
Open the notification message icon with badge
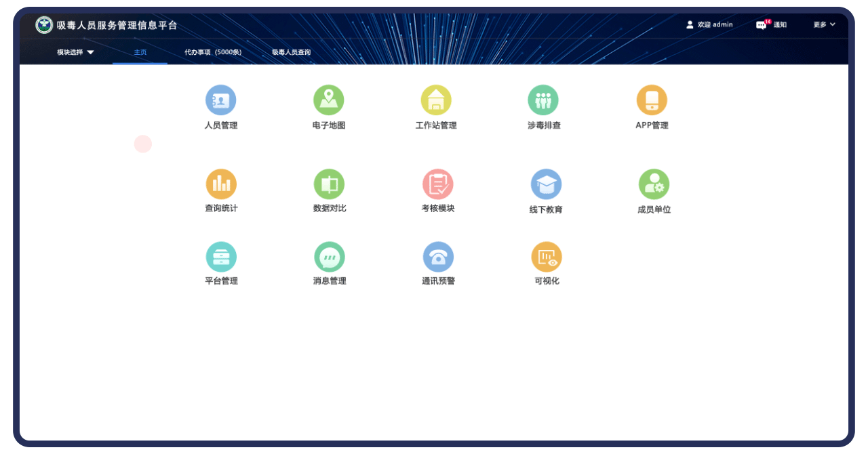(x=762, y=24)
